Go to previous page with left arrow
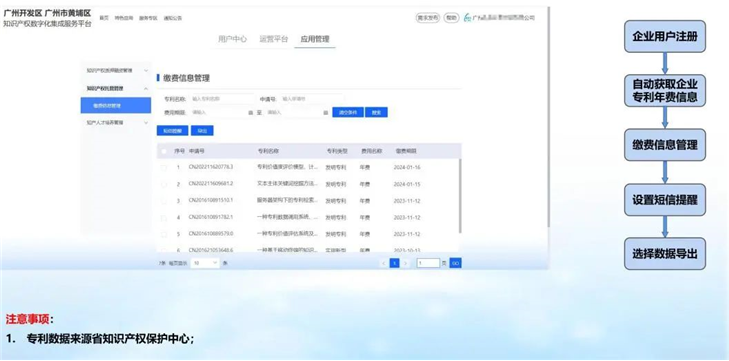This screenshot has height=361, width=729. [384, 263]
